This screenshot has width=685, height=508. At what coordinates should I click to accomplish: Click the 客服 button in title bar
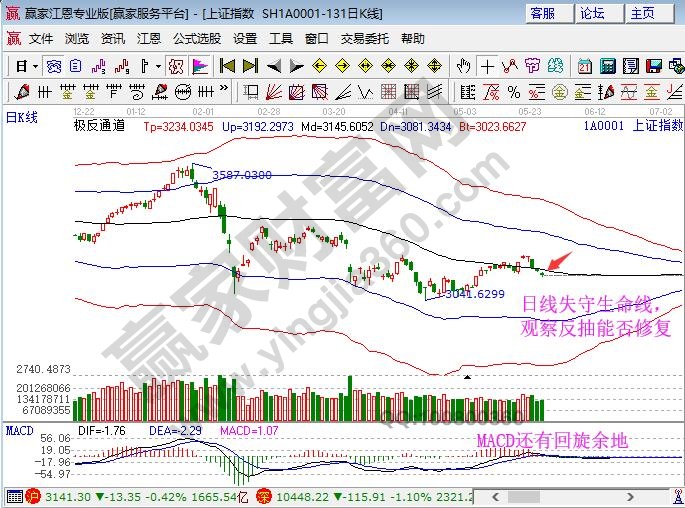(x=542, y=13)
